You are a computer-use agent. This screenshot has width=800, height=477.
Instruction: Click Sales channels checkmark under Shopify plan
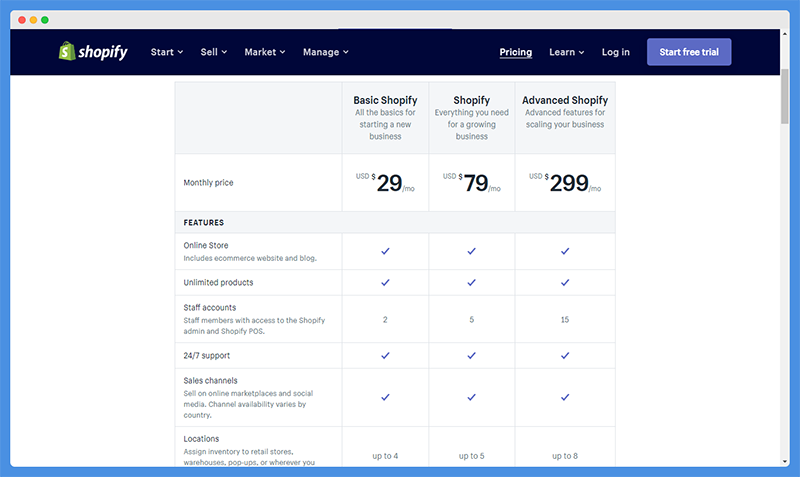click(471, 397)
